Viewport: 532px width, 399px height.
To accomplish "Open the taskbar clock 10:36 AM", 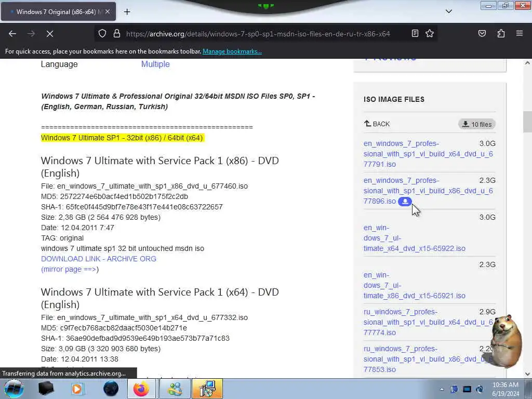I will [x=506, y=389].
